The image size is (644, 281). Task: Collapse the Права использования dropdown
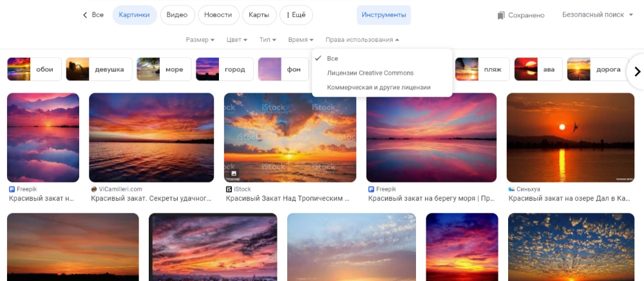[x=362, y=40]
